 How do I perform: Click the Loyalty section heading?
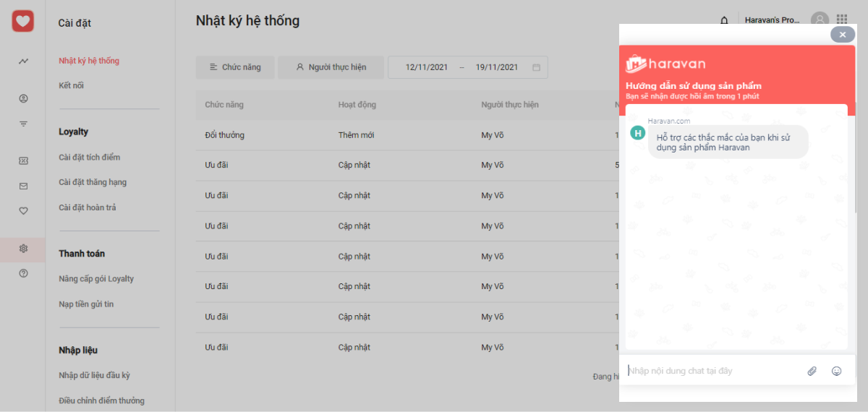(74, 132)
